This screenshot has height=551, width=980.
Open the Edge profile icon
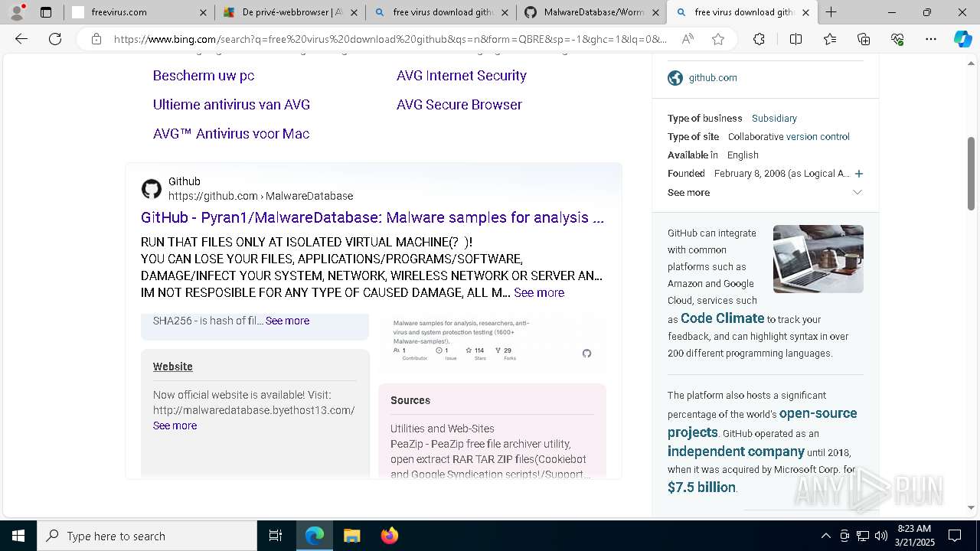click(17, 12)
